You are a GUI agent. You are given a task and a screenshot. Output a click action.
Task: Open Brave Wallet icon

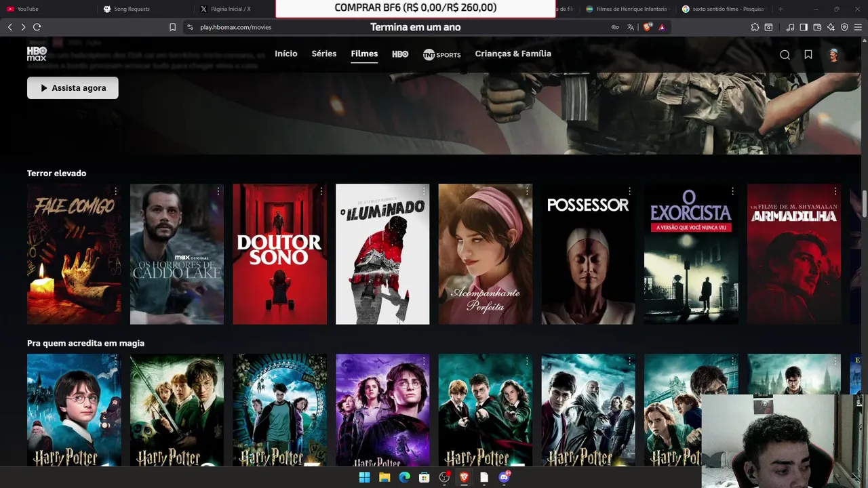click(x=817, y=27)
